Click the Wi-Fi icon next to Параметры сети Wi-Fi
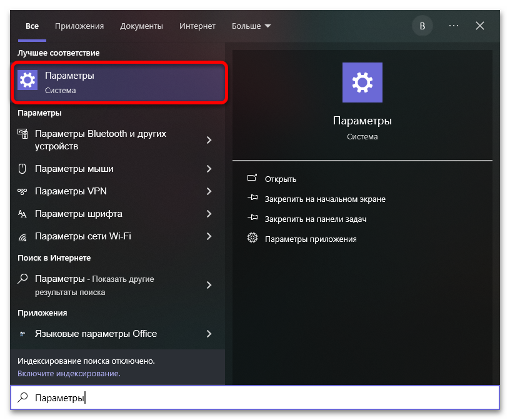510x420 pixels. coord(22,237)
